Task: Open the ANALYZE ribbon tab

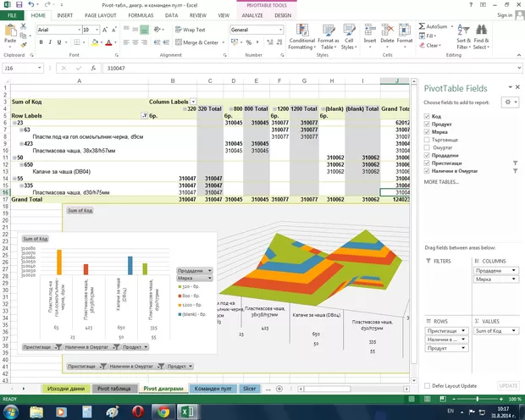Action: [x=251, y=15]
